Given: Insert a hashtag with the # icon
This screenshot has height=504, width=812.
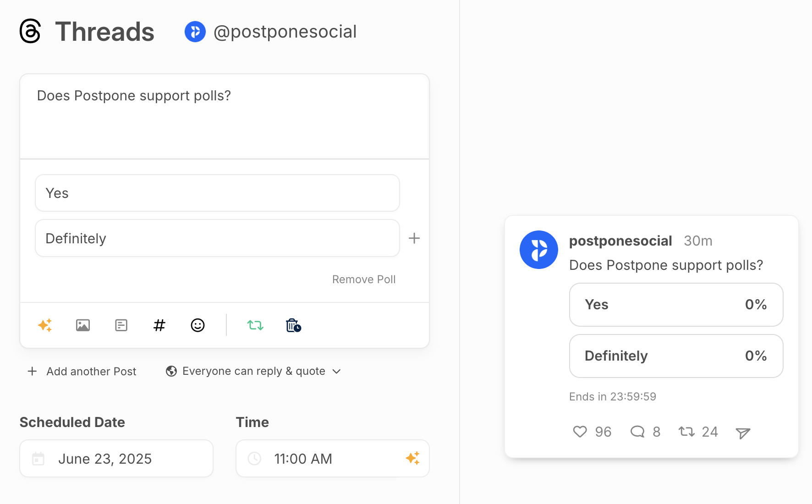Looking at the screenshot, I should coord(159,325).
